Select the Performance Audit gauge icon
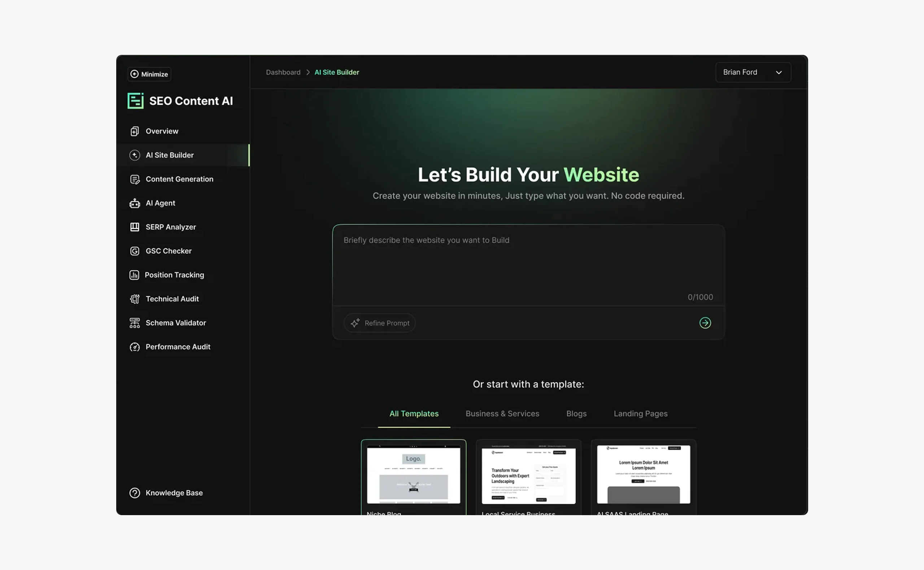Viewport: 924px width, 570px height. 135,347
